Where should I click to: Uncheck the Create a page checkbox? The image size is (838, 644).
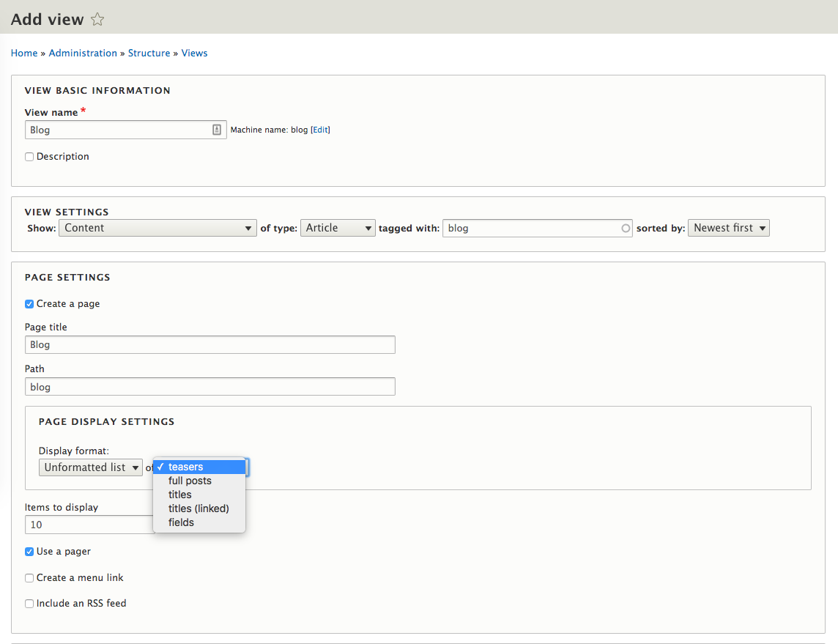coord(29,304)
